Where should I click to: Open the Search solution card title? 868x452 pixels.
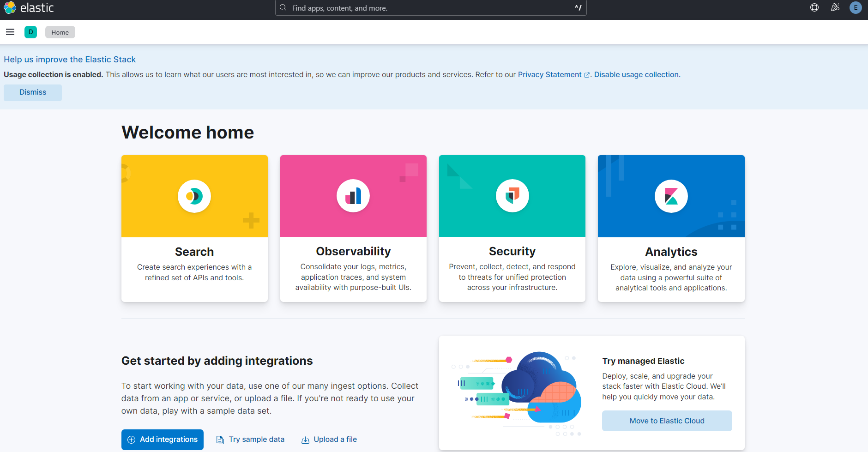[194, 252]
